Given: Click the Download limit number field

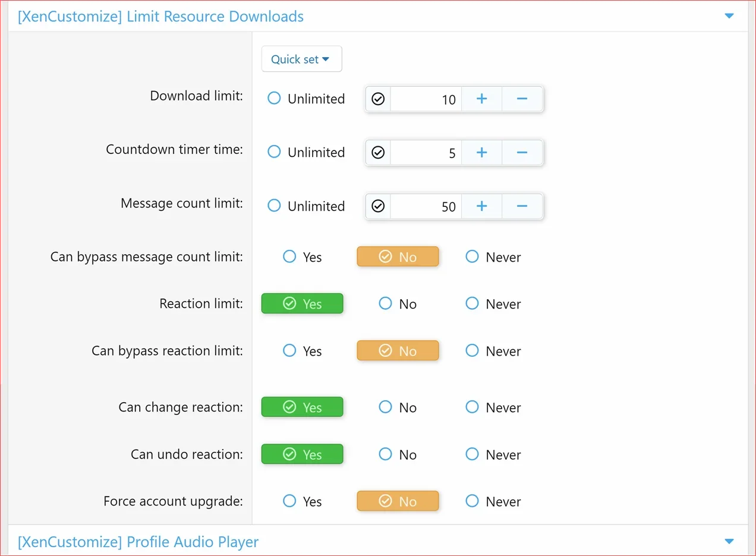Looking at the screenshot, I should pyautogui.click(x=425, y=99).
